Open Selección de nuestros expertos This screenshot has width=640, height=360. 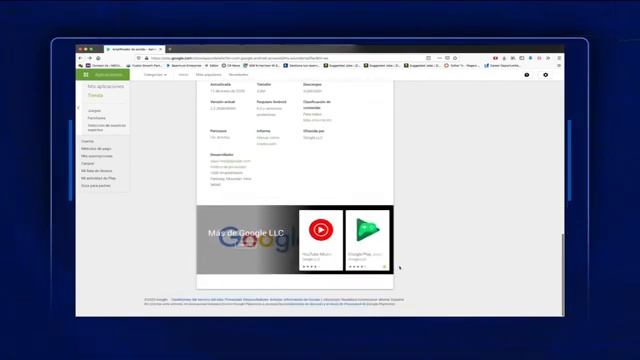107,127
